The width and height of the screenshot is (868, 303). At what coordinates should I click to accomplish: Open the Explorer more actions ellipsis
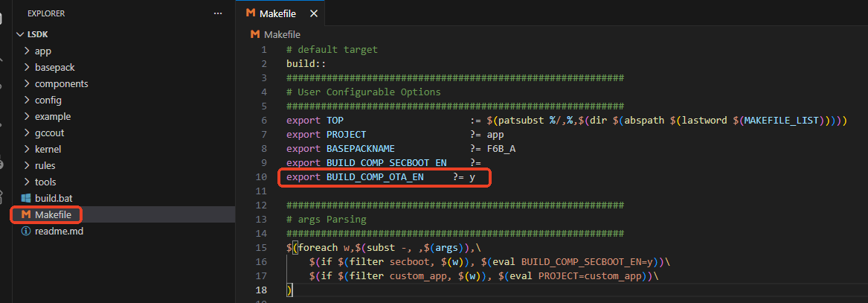[217, 13]
